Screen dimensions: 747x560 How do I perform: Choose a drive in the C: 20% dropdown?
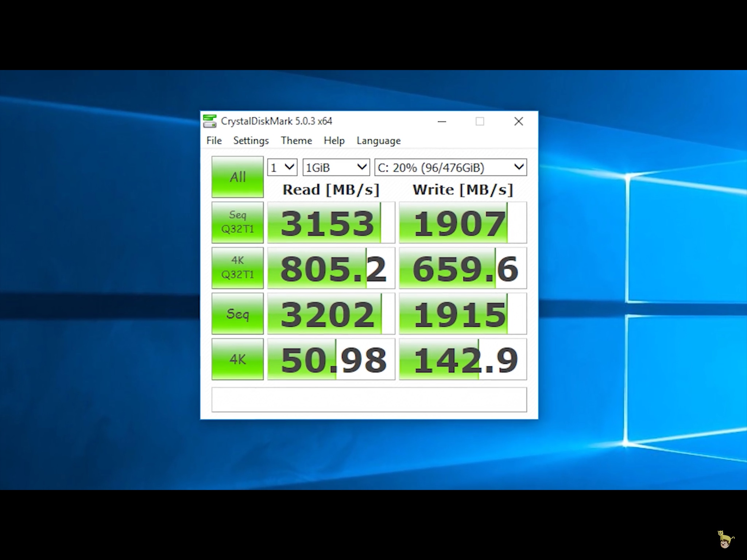450,167
